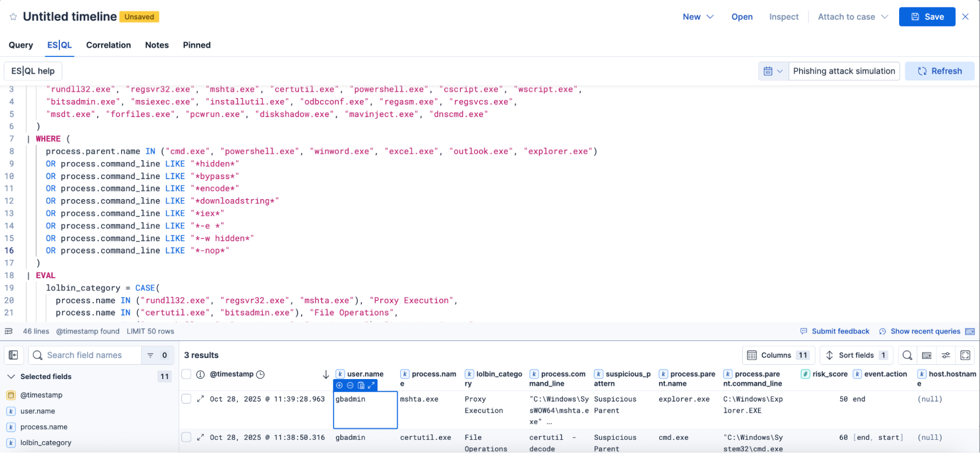Viewport: 980px width, 453px height.
Task: Toggle word wrap icon in editor footer
Action: coord(8,332)
